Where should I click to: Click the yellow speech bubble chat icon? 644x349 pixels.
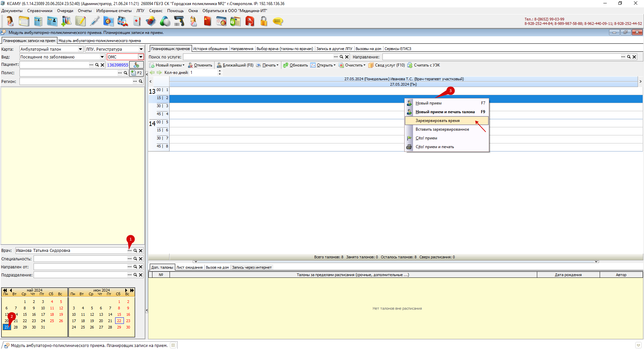[x=278, y=21]
